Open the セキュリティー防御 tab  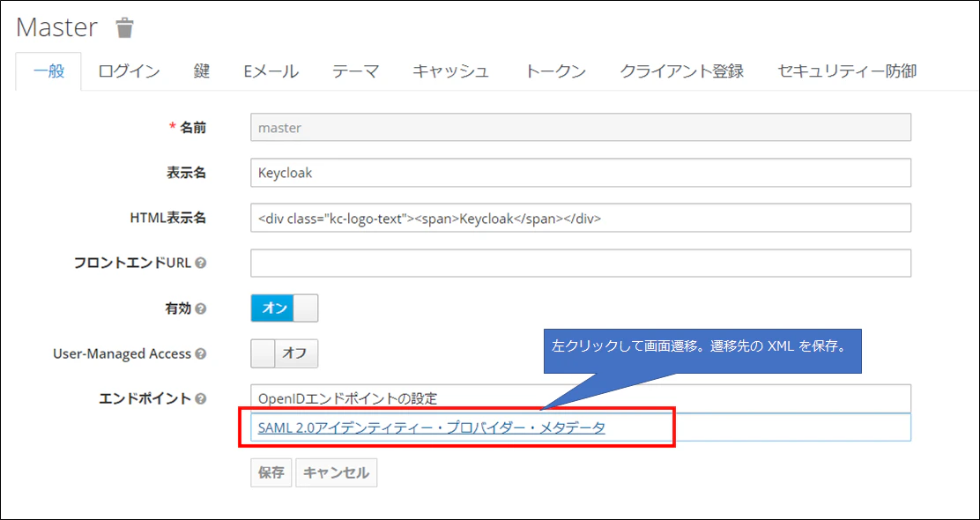pos(846,71)
